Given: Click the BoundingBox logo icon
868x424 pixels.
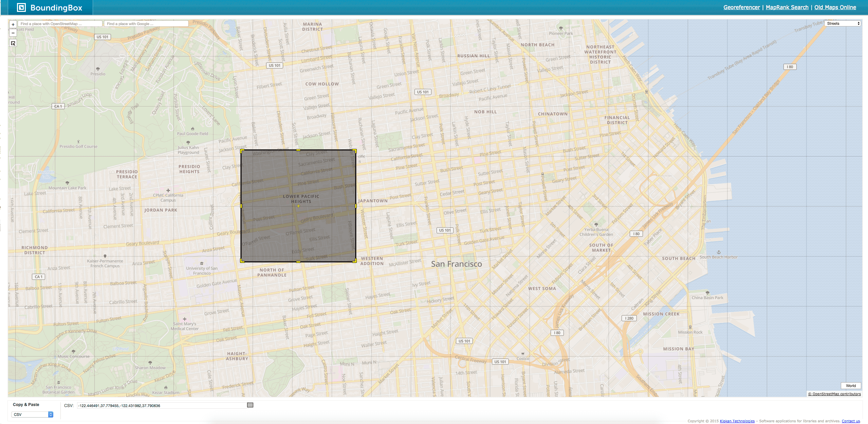Looking at the screenshot, I should pyautogui.click(x=21, y=7).
